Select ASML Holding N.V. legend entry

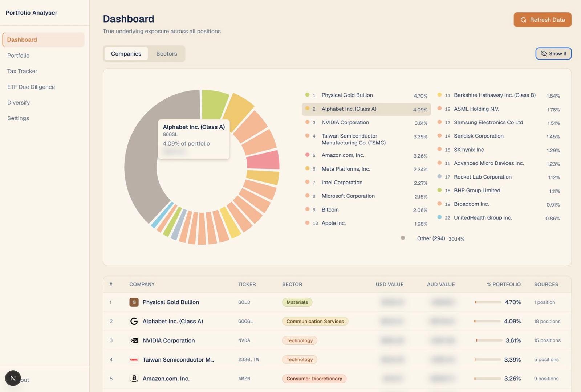pos(499,109)
